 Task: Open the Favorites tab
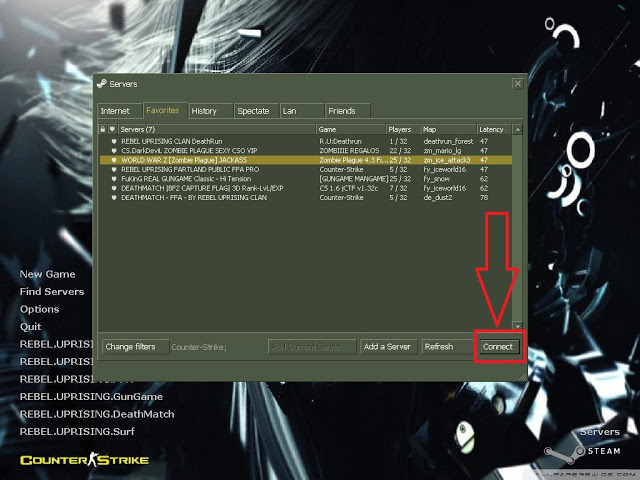pyautogui.click(x=165, y=110)
